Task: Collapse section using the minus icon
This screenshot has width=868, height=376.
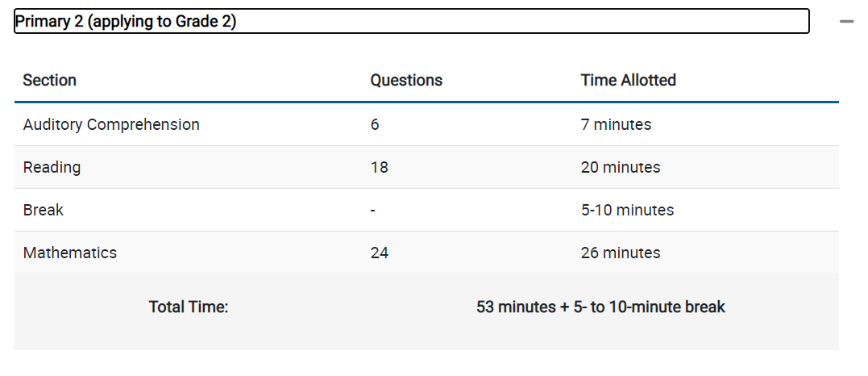Action: point(846,22)
